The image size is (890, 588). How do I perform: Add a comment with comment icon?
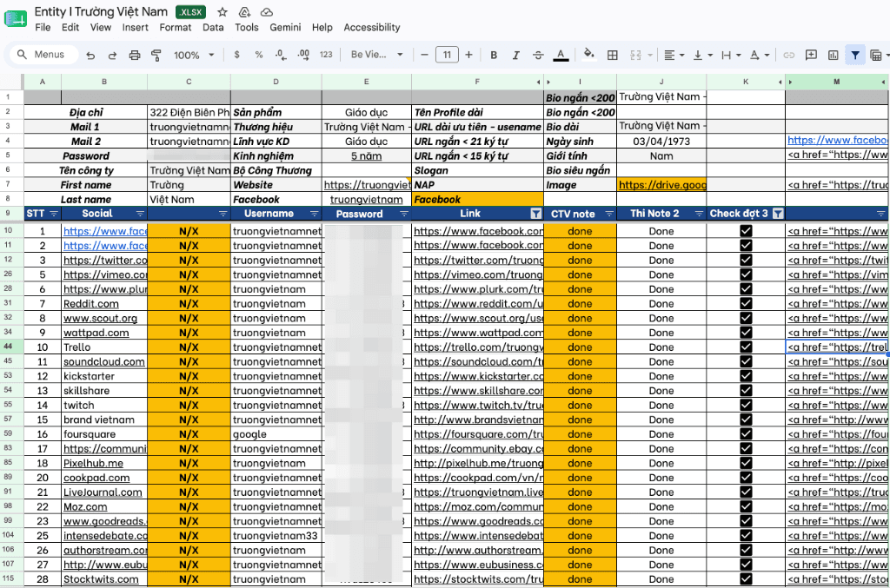(811, 55)
